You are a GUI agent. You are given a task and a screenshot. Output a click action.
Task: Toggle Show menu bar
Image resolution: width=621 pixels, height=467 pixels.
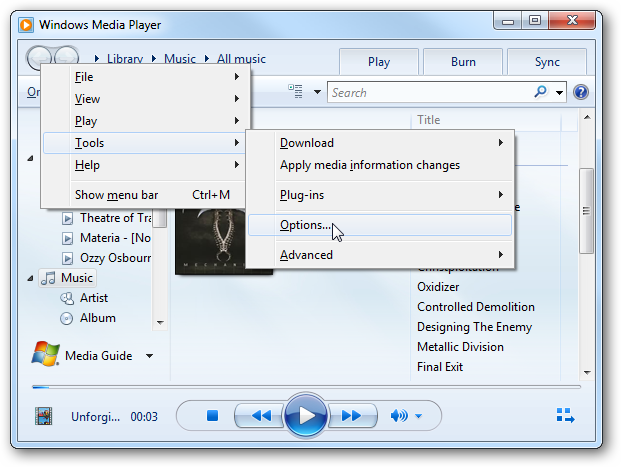click(x=145, y=195)
